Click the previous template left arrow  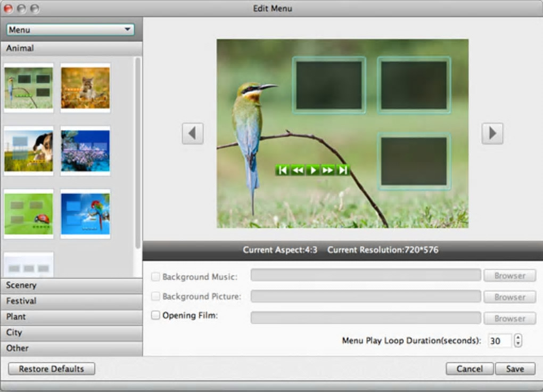coord(193,133)
